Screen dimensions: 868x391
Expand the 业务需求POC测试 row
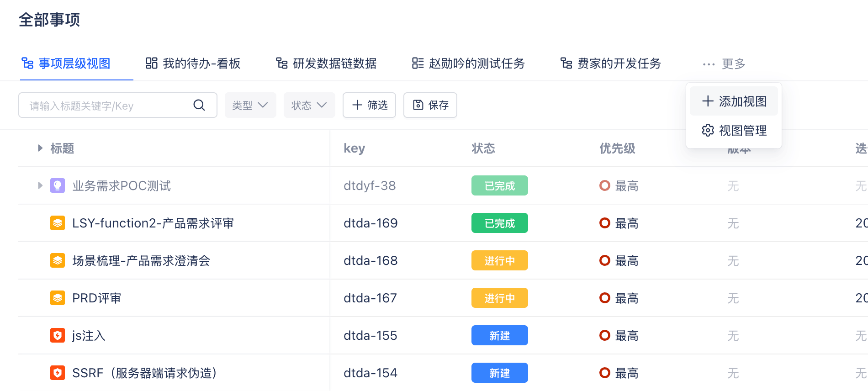coord(40,185)
